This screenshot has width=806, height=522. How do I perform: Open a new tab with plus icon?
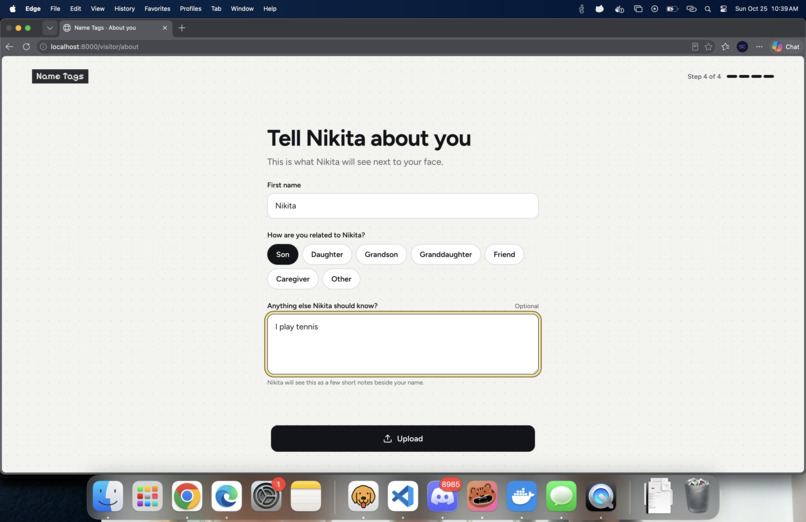click(181, 28)
